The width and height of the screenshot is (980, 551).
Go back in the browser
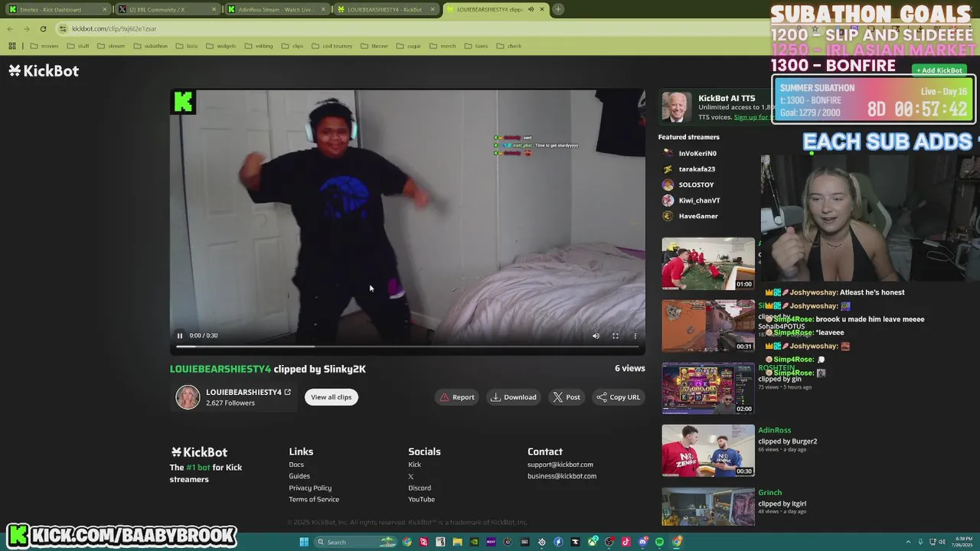[x=10, y=28]
